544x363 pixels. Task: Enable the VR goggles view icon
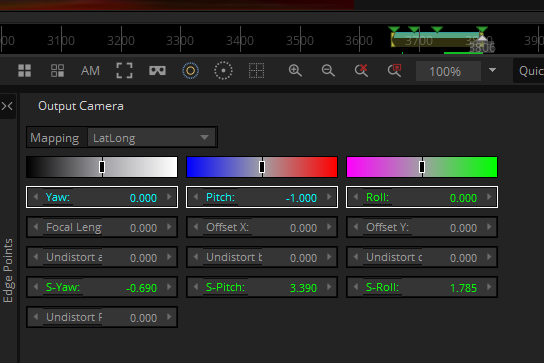point(157,71)
